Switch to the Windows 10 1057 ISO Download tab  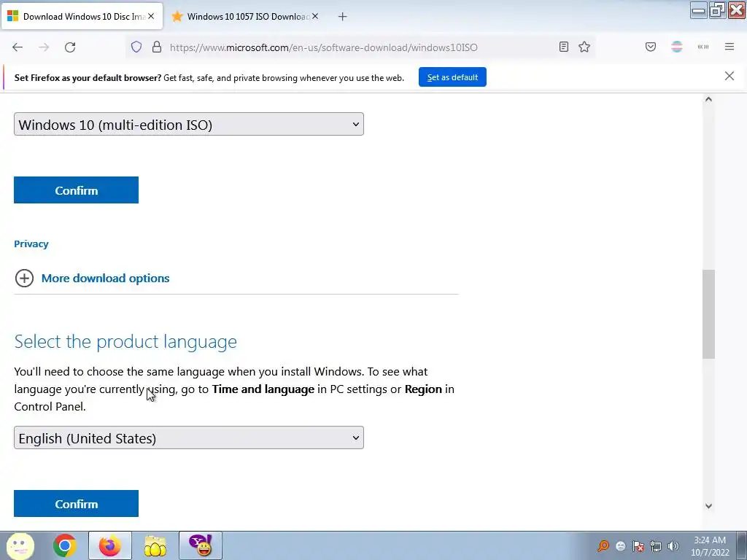pos(244,16)
